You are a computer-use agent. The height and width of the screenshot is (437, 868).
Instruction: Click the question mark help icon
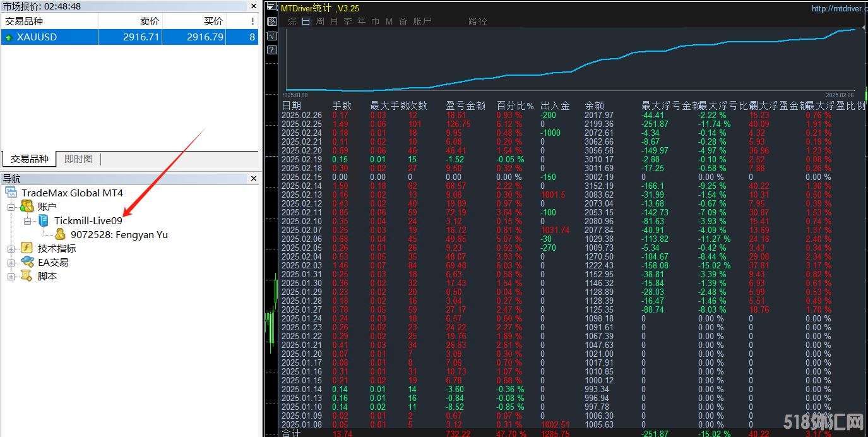[x=272, y=51]
